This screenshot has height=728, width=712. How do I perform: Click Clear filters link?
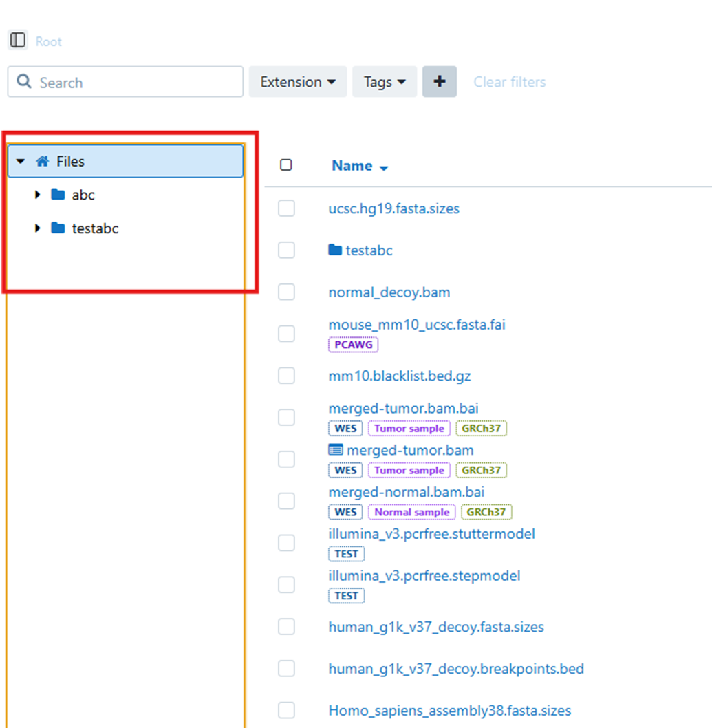pyautogui.click(x=509, y=82)
